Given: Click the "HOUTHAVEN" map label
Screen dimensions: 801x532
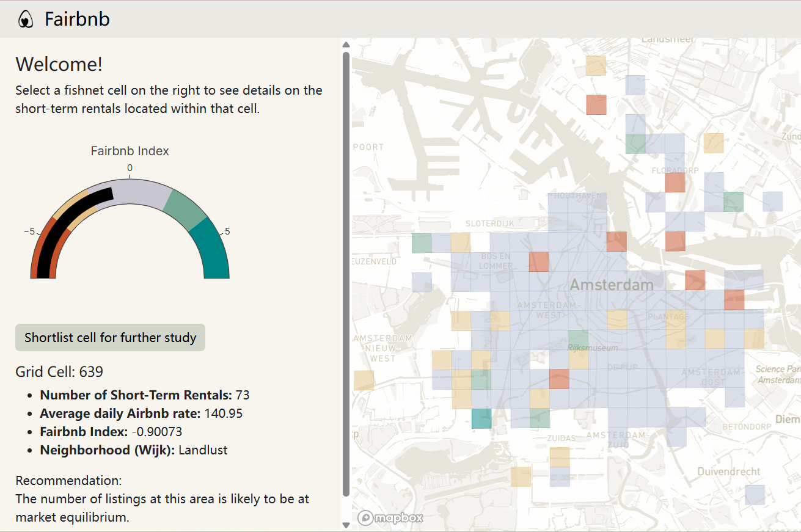Looking at the screenshot, I should [x=579, y=196].
